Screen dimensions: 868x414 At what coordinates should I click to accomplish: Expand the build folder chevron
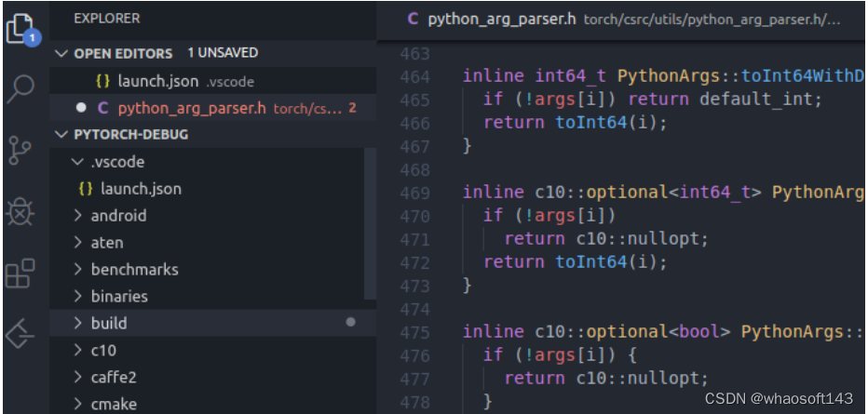78,323
